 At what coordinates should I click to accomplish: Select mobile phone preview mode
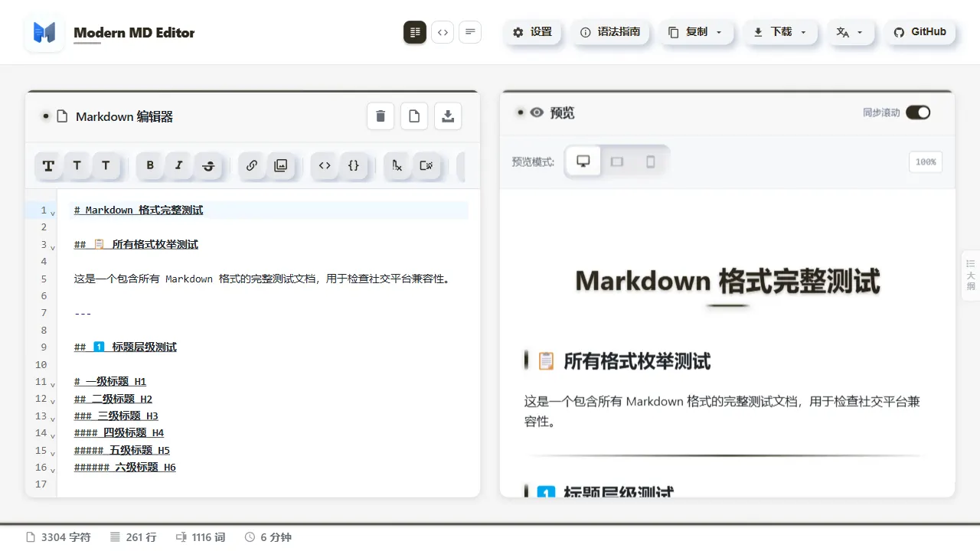651,161
